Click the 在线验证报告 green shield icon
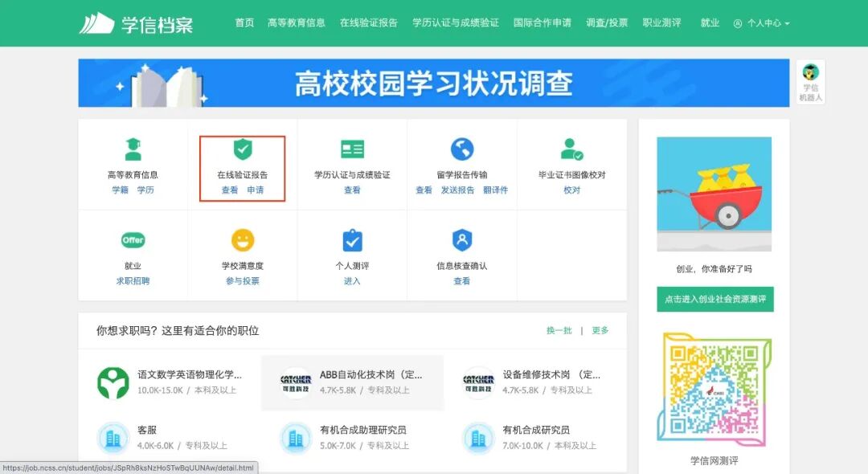 pyautogui.click(x=241, y=149)
